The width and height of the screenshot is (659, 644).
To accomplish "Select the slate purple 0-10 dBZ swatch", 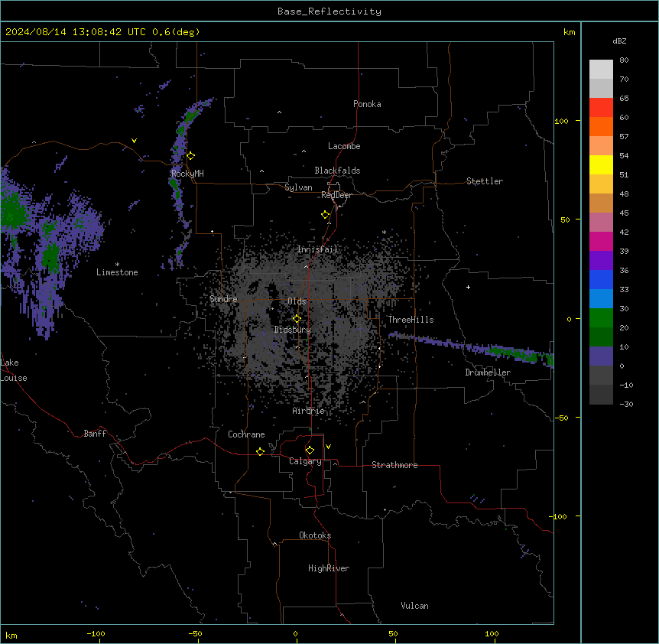I will click(x=601, y=356).
